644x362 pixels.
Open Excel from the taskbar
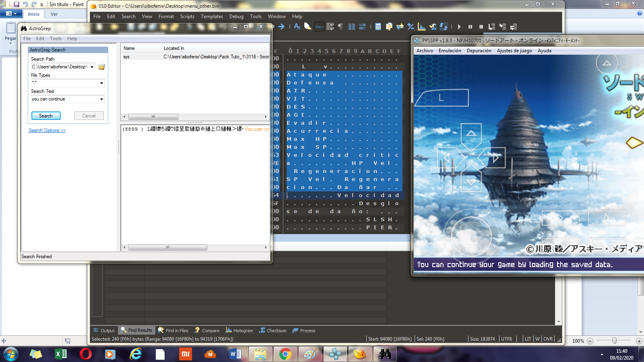click(60, 354)
